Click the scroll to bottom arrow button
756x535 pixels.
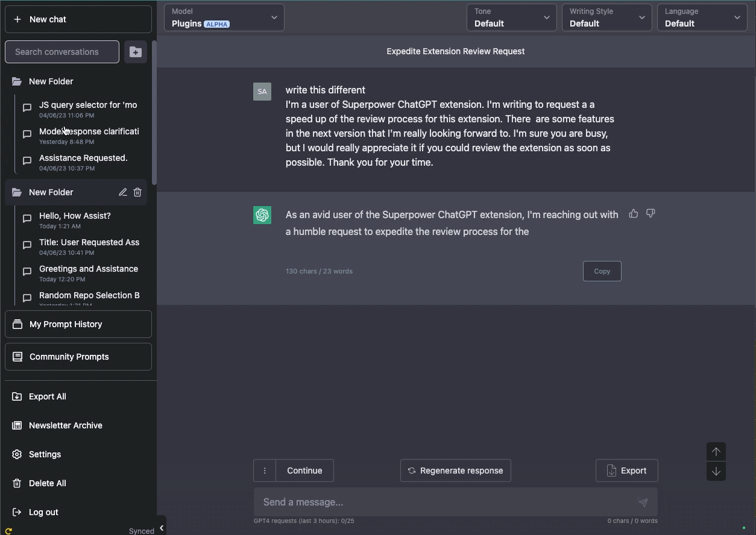pos(716,471)
